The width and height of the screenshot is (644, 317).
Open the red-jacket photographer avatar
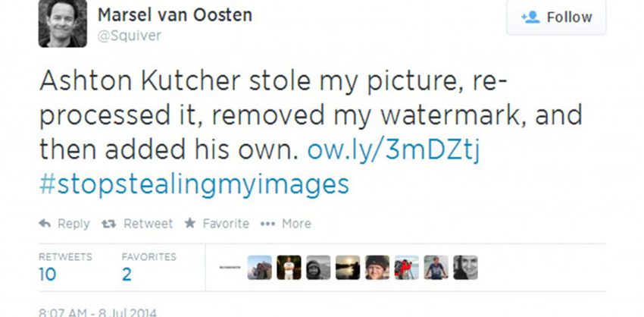tap(407, 267)
